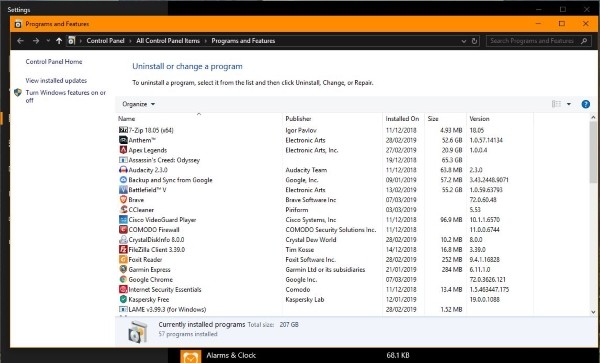Click the scroll down arrow of program list

tap(593, 312)
